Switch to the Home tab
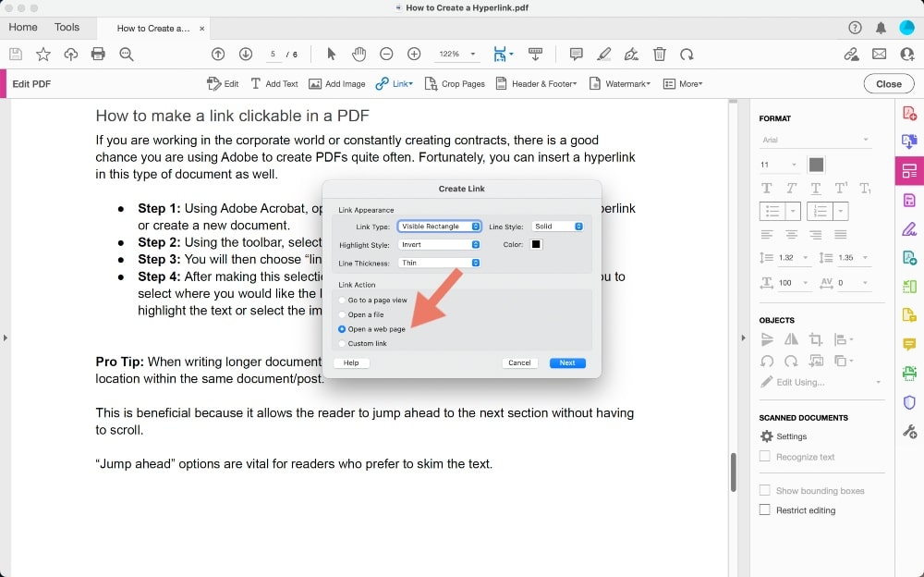 tap(22, 27)
